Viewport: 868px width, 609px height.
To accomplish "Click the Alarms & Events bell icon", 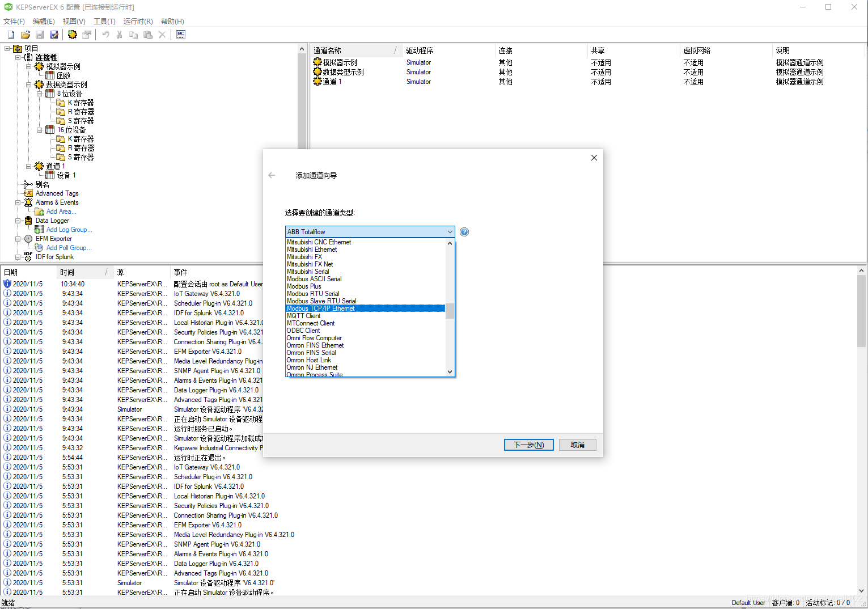I will (x=28, y=202).
